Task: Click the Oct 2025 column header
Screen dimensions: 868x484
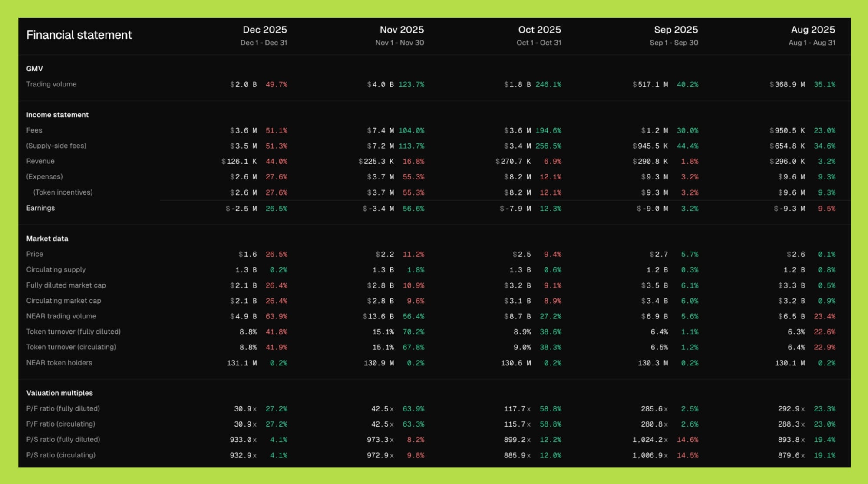Action: point(539,30)
